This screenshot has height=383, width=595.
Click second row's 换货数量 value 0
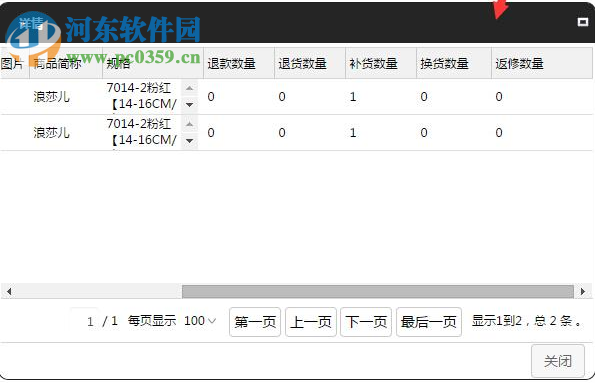(x=424, y=133)
